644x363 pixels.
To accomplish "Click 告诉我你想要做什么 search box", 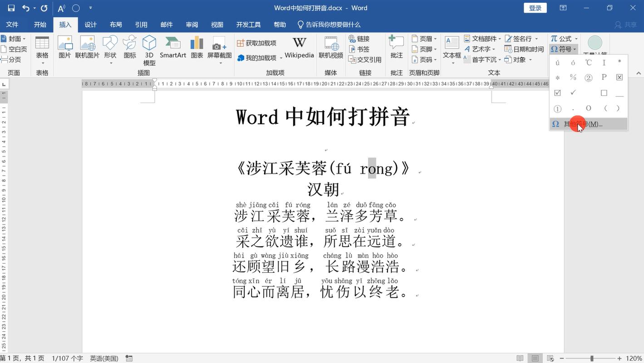I will tap(329, 25).
